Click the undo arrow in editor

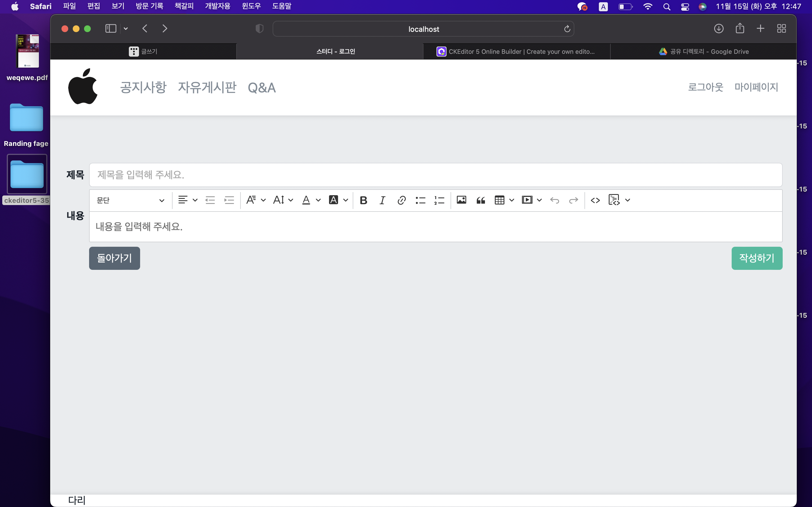pyautogui.click(x=554, y=200)
